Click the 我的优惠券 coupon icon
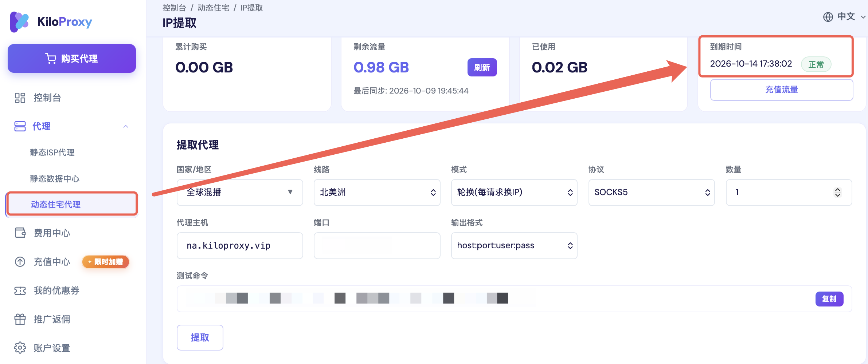The image size is (868, 364). (20, 290)
